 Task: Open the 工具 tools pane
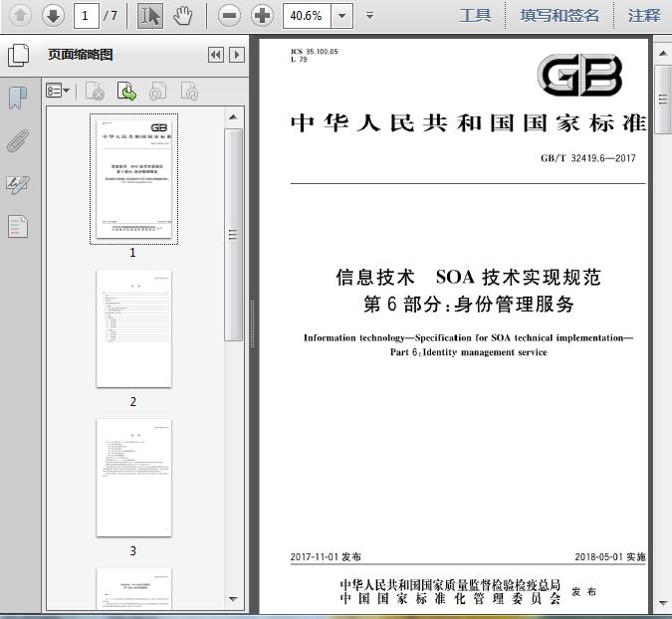(475, 16)
